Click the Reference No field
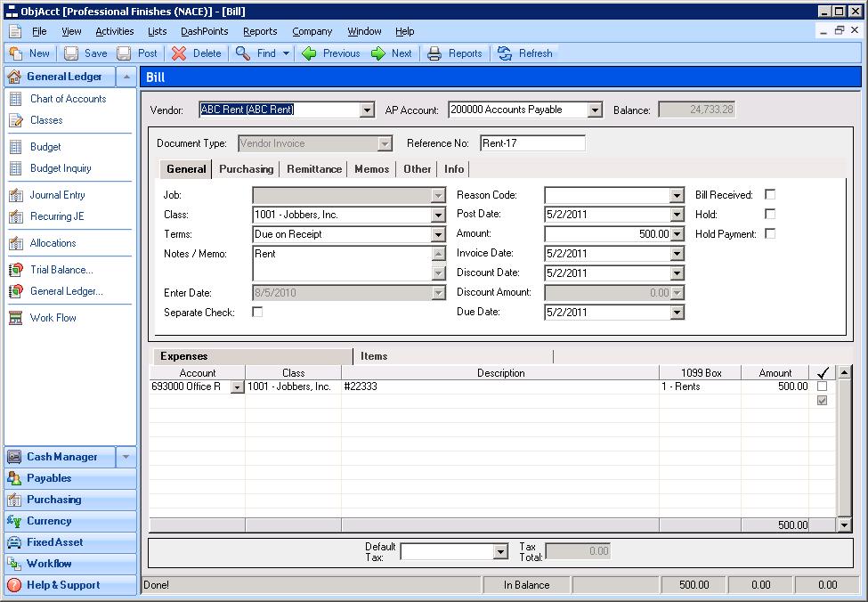This screenshot has height=602, width=868. tap(532, 143)
